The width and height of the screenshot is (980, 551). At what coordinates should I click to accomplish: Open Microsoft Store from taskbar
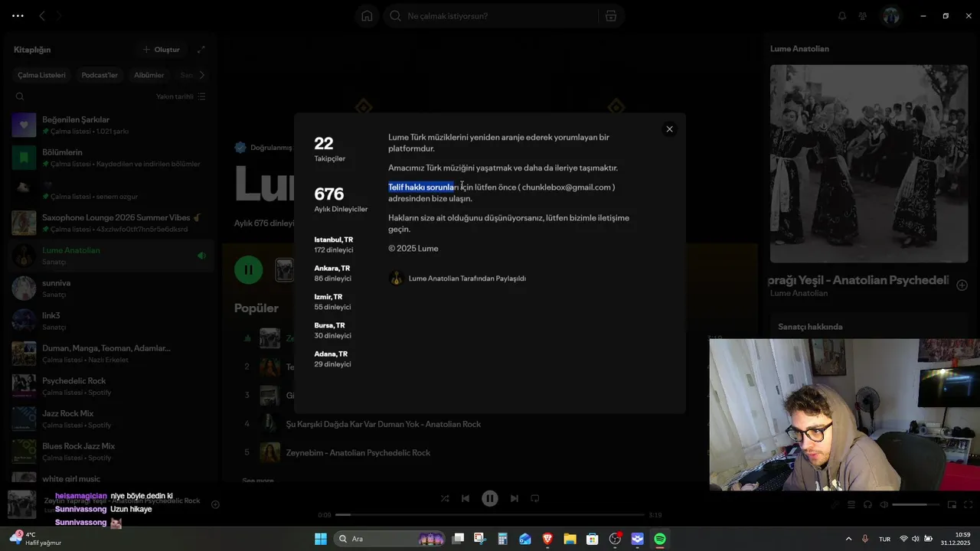tap(592, 539)
